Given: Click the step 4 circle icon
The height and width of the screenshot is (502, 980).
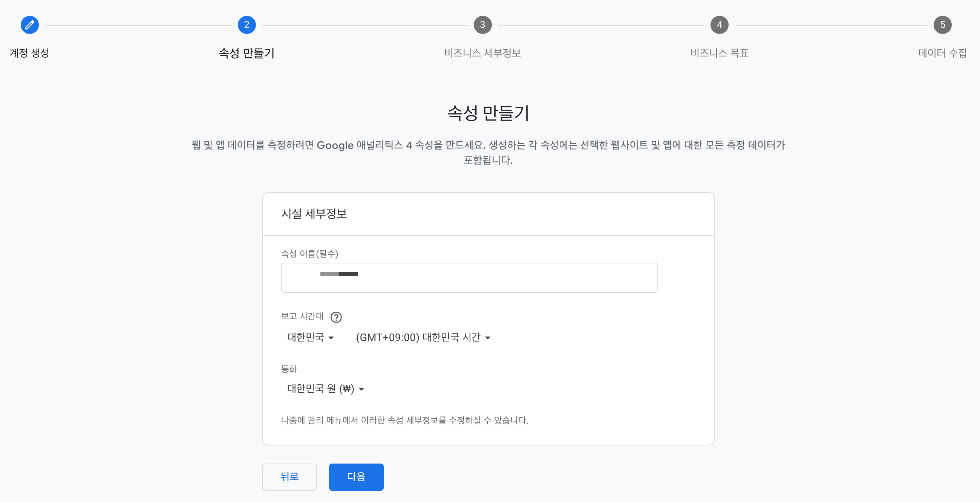Looking at the screenshot, I should [719, 25].
